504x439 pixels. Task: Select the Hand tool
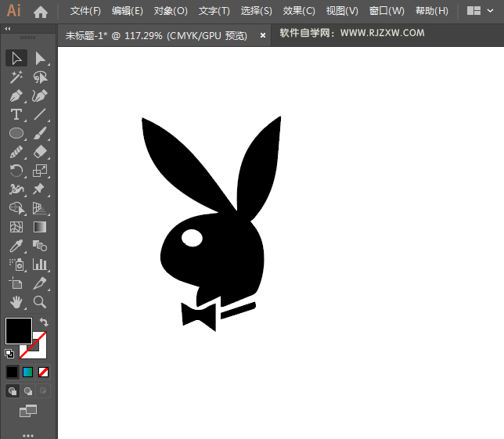tap(16, 302)
